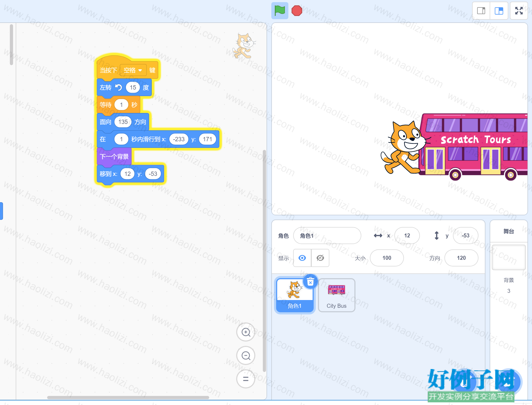
Task: Click the 135 direction value in point block
Action: tap(123, 122)
